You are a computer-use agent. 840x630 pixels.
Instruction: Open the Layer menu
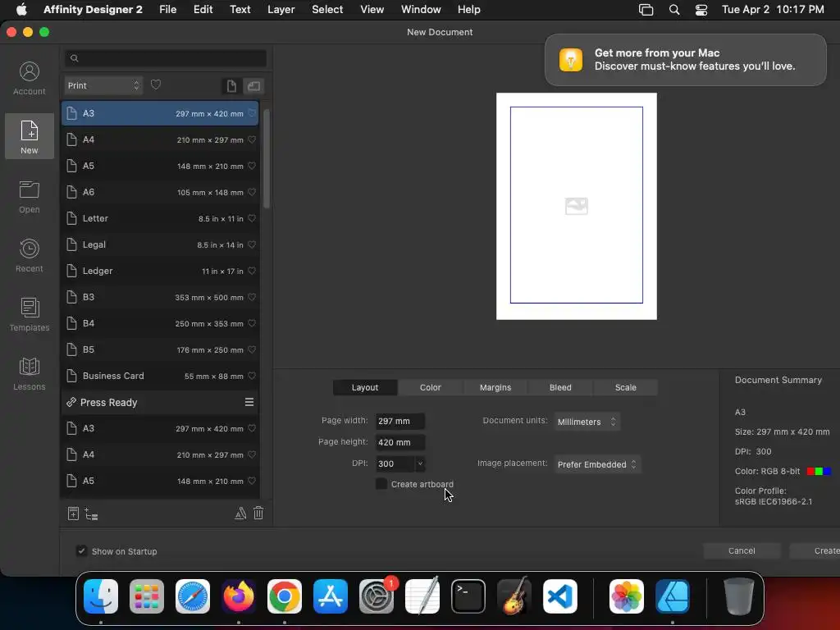click(x=281, y=10)
